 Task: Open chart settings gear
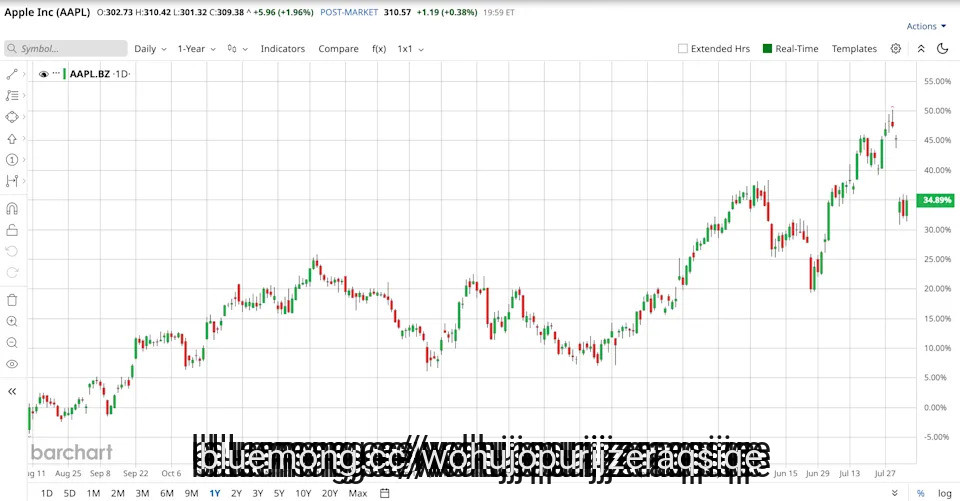896,48
